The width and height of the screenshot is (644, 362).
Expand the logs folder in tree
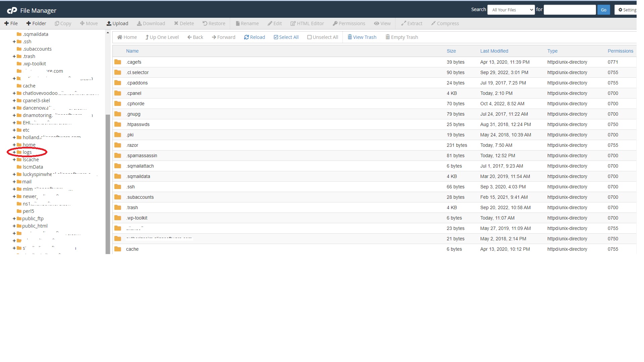pyautogui.click(x=14, y=152)
